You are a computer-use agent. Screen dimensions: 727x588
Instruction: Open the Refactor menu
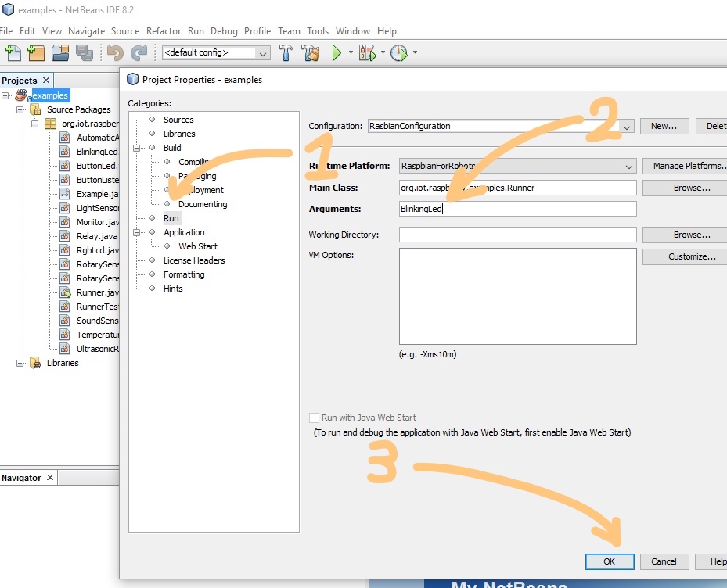click(x=164, y=31)
